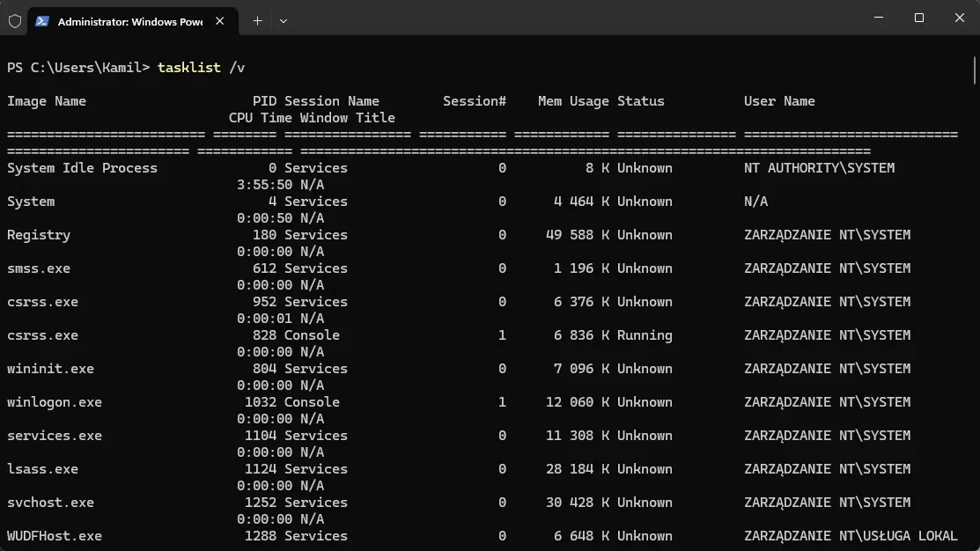This screenshot has height=551, width=980.
Task: Click the shield icon in title bar
Action: [x=15, y=21]
